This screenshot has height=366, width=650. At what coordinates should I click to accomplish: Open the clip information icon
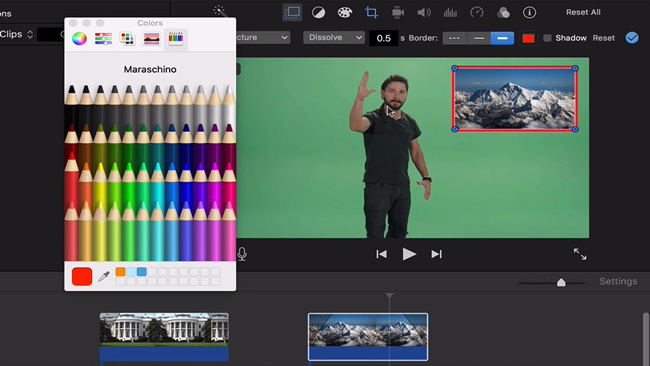[x=529, y=12]
